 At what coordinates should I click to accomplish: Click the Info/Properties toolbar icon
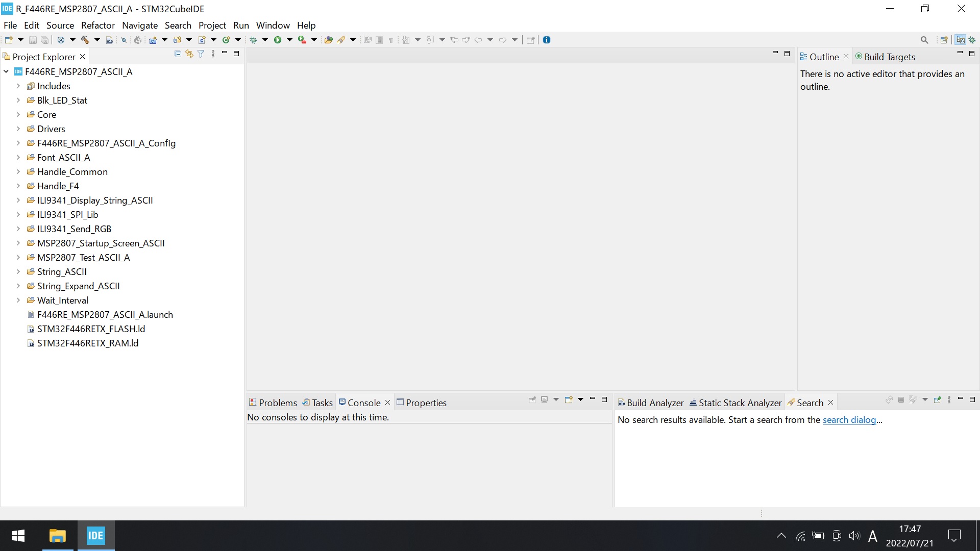pyautogui.click(x=547, y=39)
